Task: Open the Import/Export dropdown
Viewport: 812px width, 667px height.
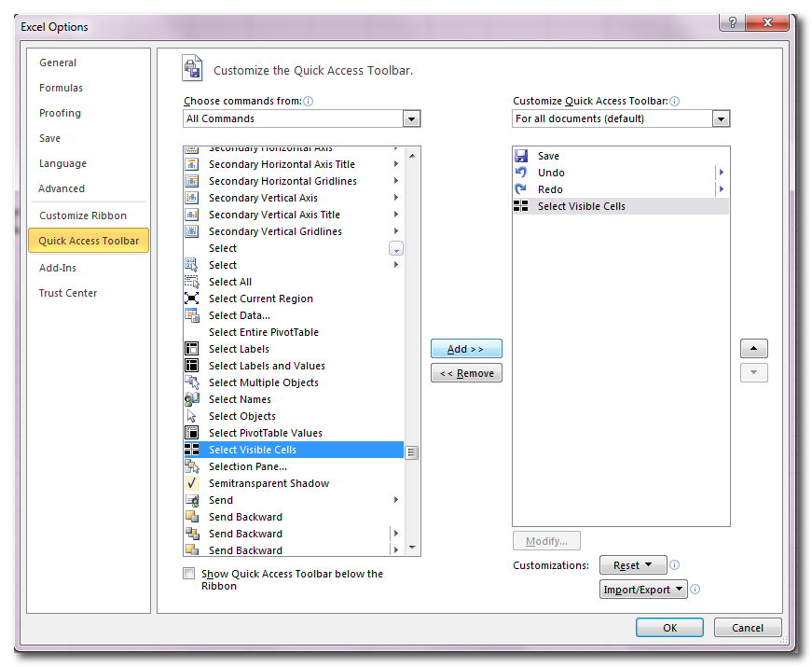Action: pyautogui.click(x=643, y=589)
